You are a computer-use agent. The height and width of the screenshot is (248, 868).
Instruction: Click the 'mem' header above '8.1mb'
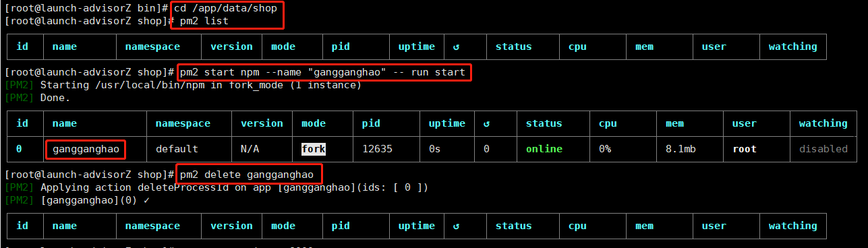point(674,123)
